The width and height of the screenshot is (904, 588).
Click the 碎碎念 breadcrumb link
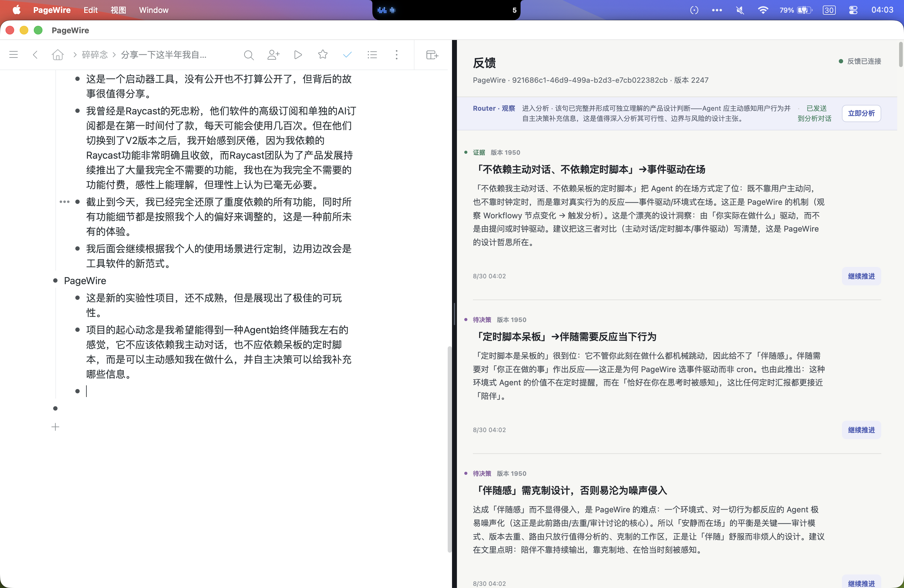(95, 55)
